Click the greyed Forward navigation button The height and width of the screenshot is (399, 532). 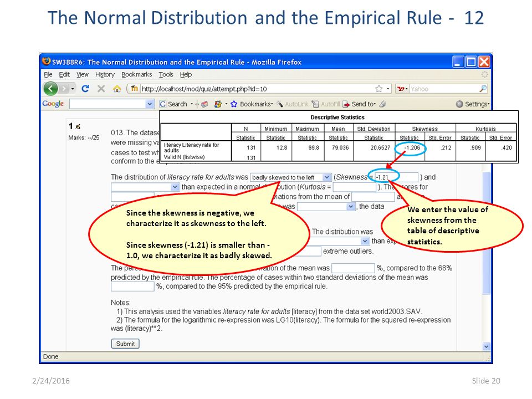pyautogui.click(x=63, y=89)
